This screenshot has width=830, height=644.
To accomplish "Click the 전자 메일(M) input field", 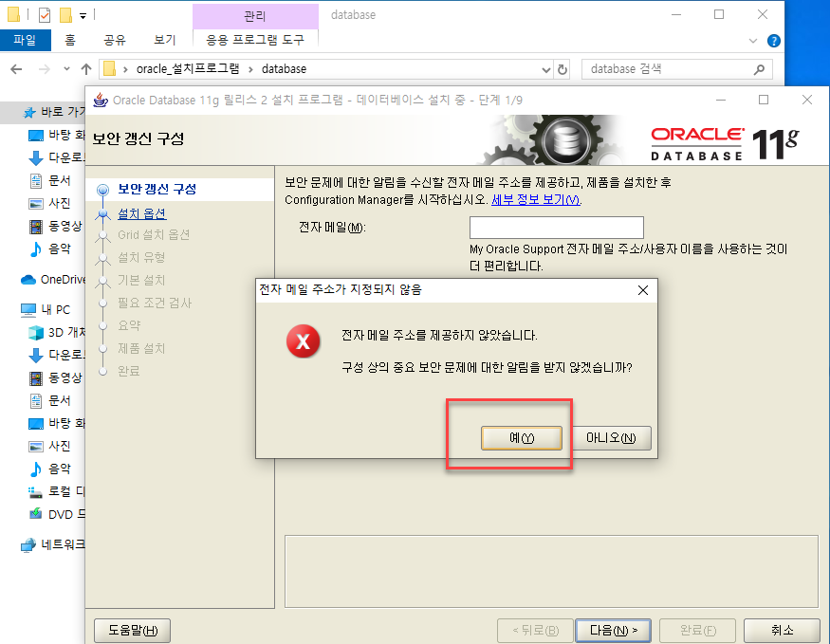I will click(x=556, y=228).
